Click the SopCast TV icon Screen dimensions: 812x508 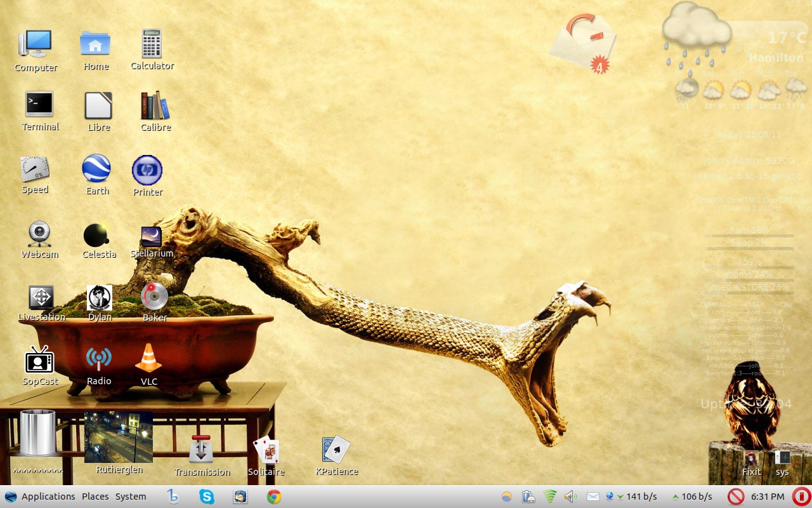[39, 360]
